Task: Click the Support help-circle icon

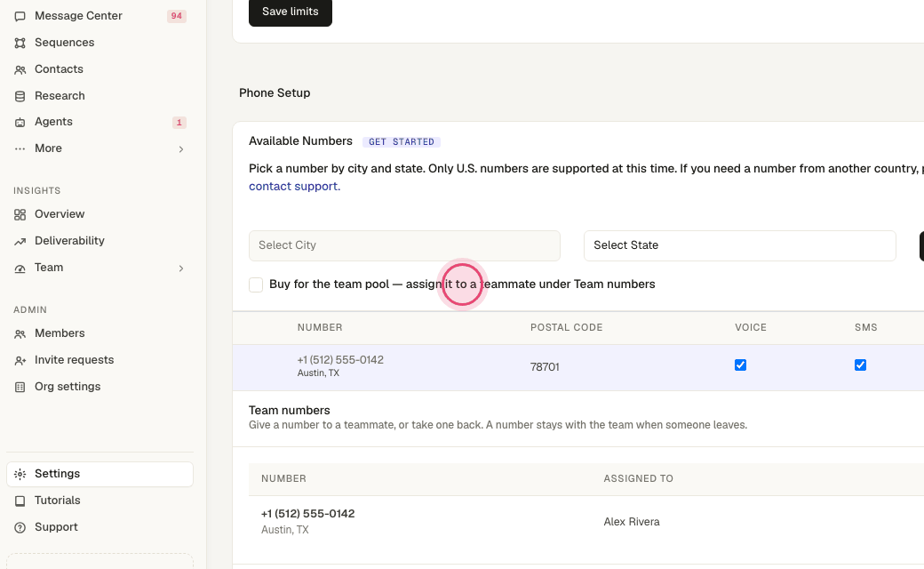Action: tap(20, 528)
